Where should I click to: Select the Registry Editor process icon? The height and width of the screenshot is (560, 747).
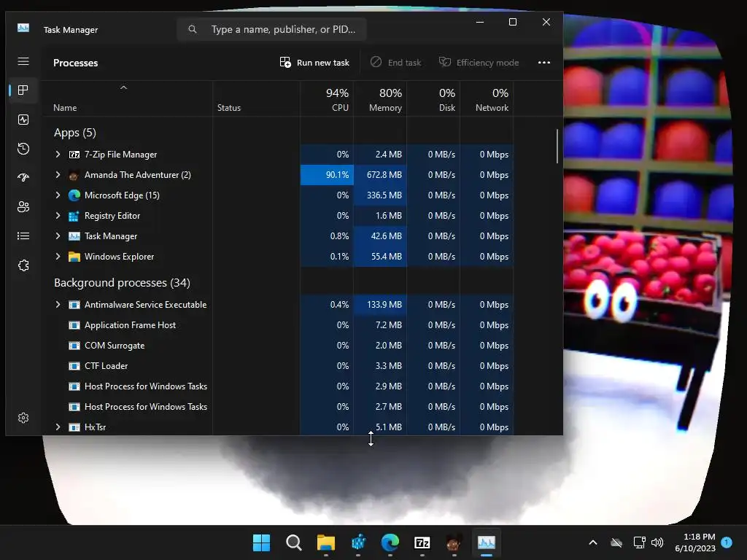coord(74,216)
